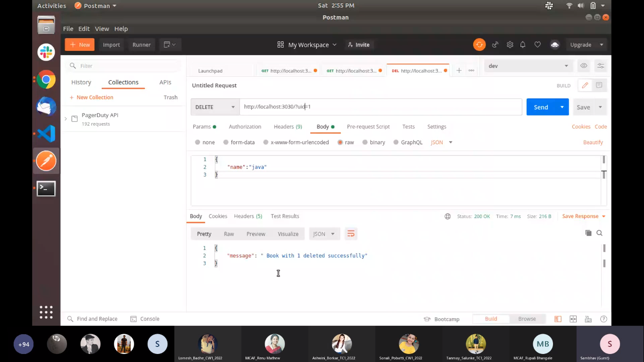Add a new request tab with plus icon
The height and width of the screenshot is (362, 644).
tap(459, 71)
